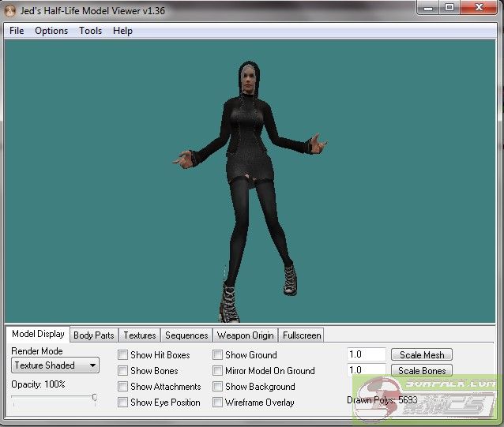The height and width of the screenshot is (427, 504).
Task: Minimize the Model Viewer window
Action: click(x=428, y=8)
